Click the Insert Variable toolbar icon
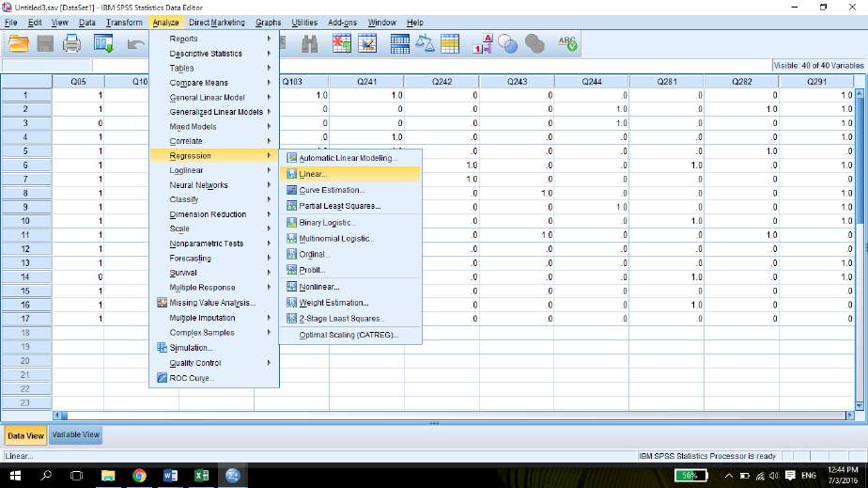This screenshot has width=868, height=488. point(367,43)
